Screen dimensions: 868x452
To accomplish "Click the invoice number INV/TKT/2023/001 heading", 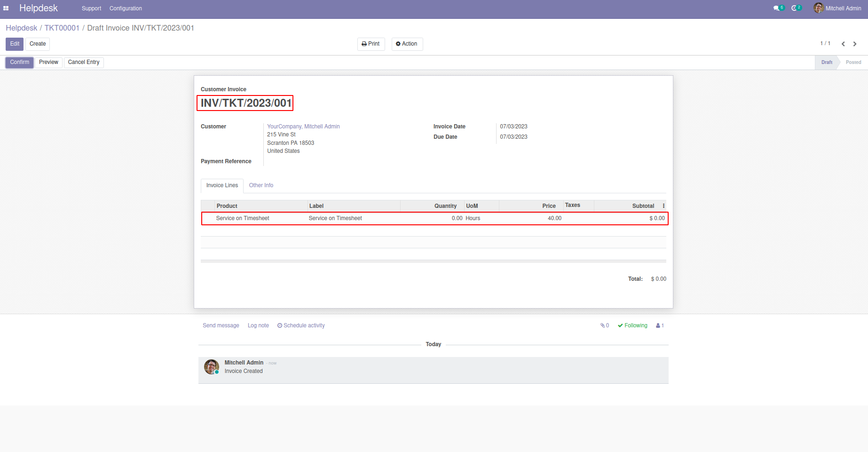I will click(x=246, y=103).
